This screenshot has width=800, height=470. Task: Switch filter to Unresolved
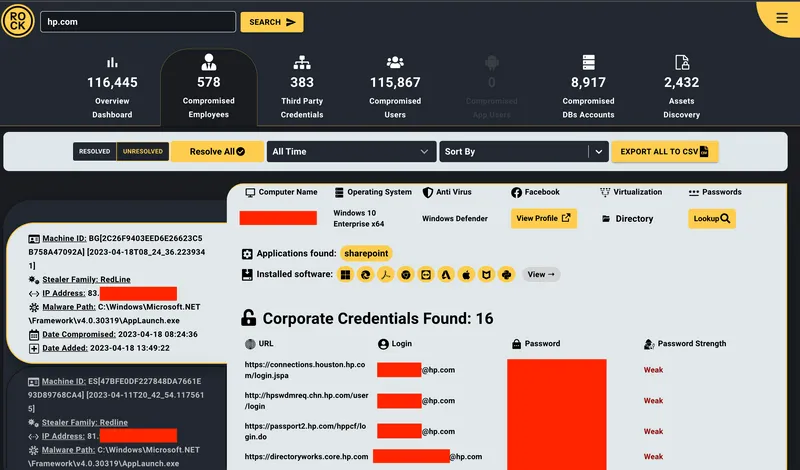coord(143,152)
